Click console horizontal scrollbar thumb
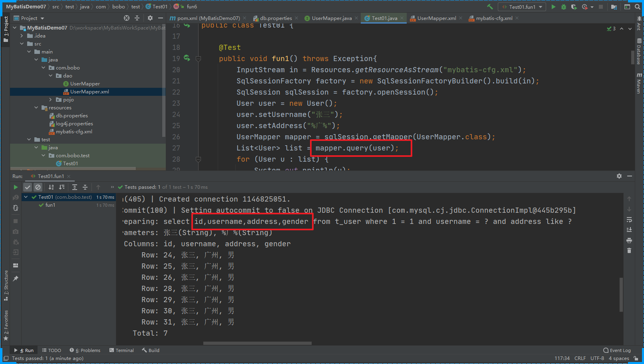This screenshot has width=644, height=364. pyautogui.click(x=257, y=343)
